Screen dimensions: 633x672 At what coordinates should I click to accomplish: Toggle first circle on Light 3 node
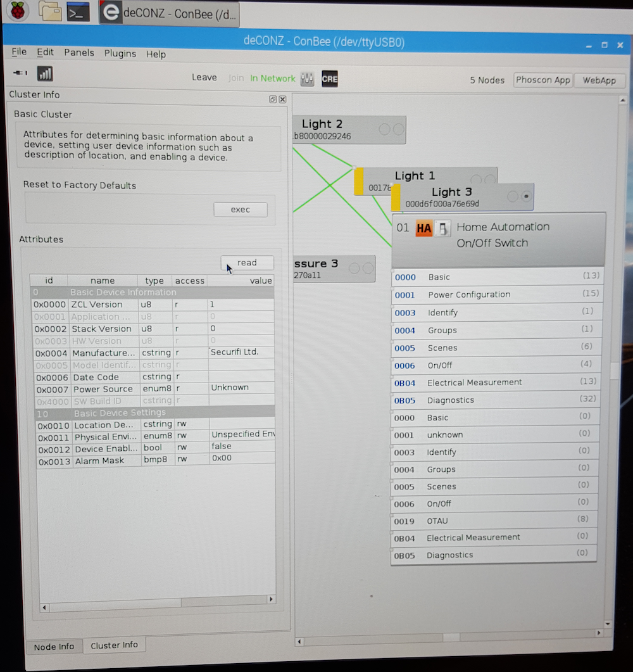(x=512, y=196)
